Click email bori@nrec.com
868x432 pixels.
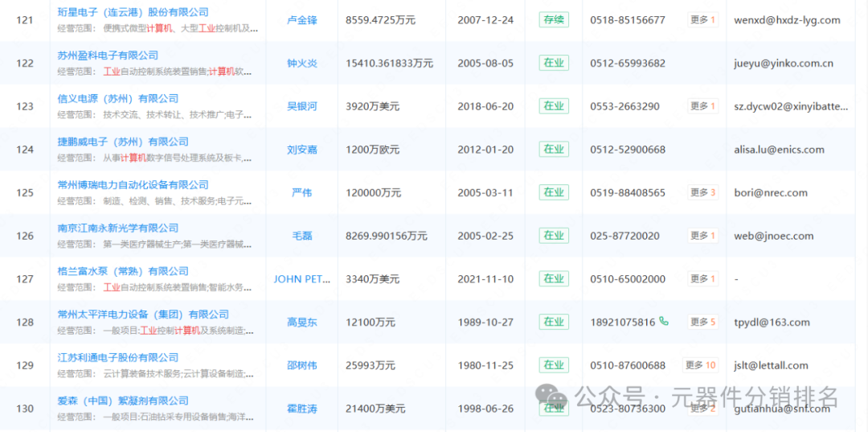click(771, 193)
